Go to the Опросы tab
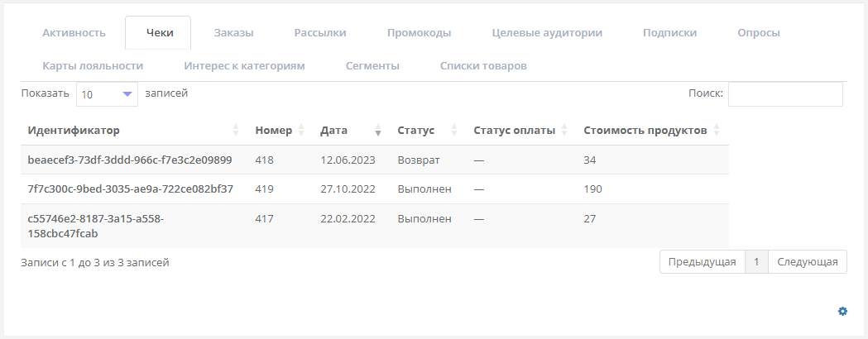This screenshot has width=868, height=339. point(759,32)
